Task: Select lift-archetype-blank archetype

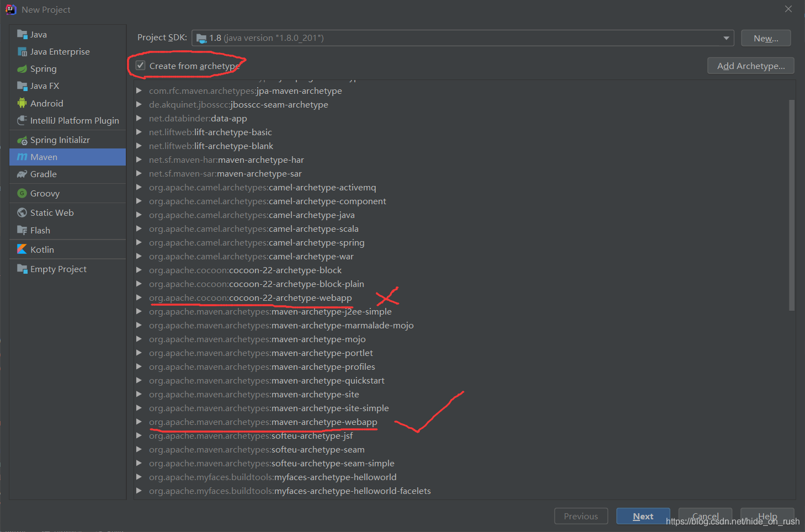Action: (211, 146)
